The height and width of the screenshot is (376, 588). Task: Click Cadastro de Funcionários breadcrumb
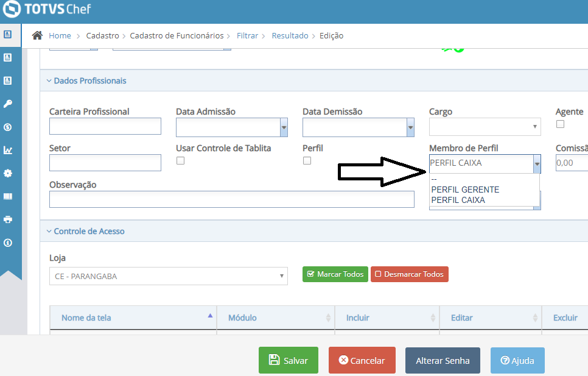pyautogui.click(x=177, y=35)
